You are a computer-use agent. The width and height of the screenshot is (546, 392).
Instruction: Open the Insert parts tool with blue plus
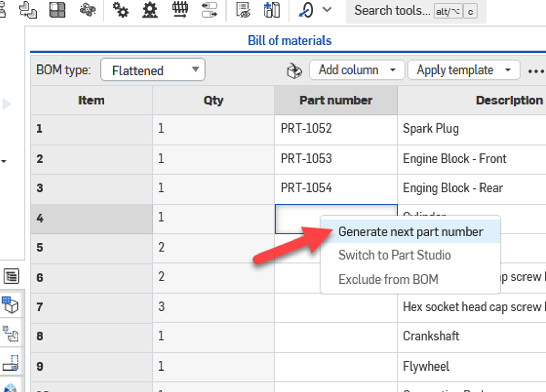(272, 10)
